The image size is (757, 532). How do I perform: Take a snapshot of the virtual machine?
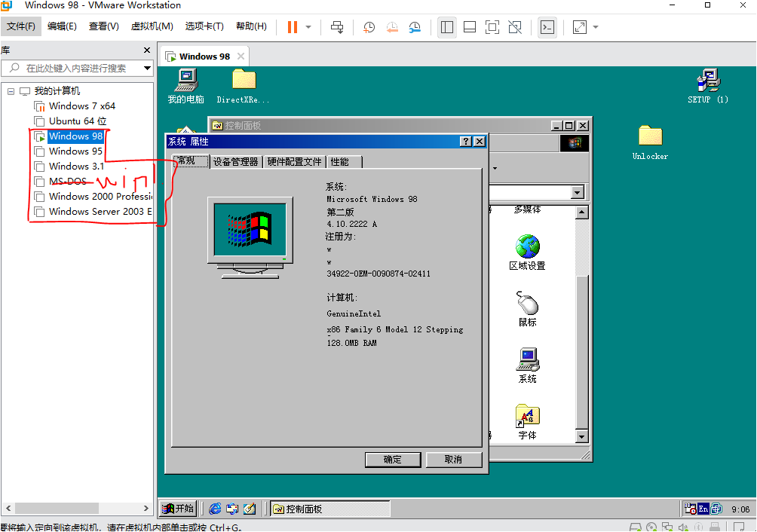click(369, 27)
